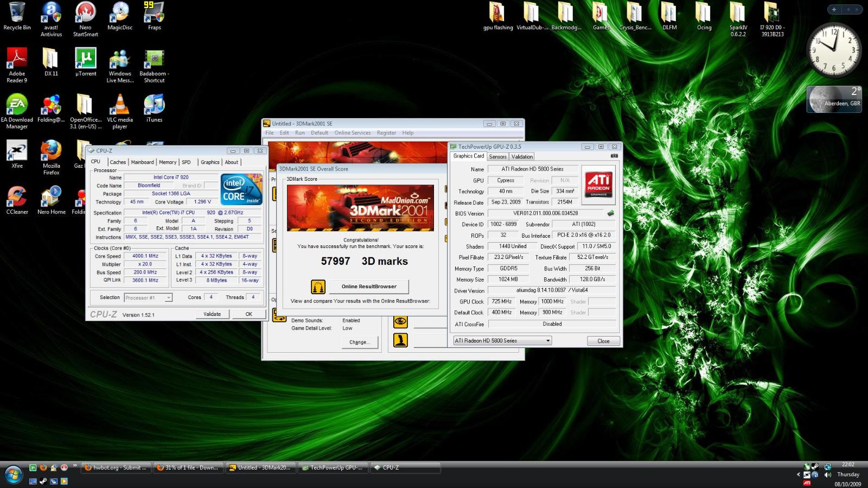868x488 pixels.
Task: Click the taskbar clock showing 22:02
Action: point(848,464)
